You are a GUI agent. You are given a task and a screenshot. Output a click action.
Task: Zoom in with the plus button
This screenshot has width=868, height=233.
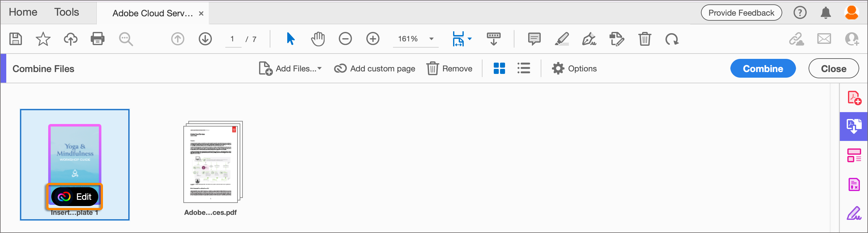coord(373,39)
